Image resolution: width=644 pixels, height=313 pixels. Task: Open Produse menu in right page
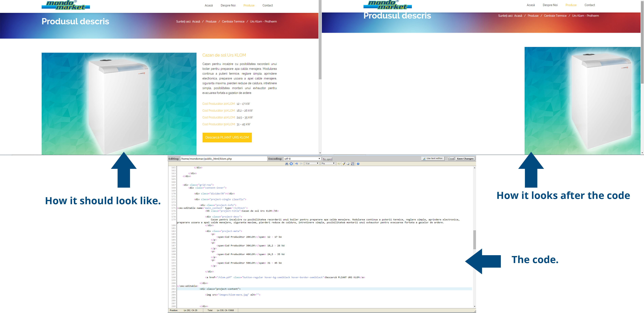(x=571, y=5)
